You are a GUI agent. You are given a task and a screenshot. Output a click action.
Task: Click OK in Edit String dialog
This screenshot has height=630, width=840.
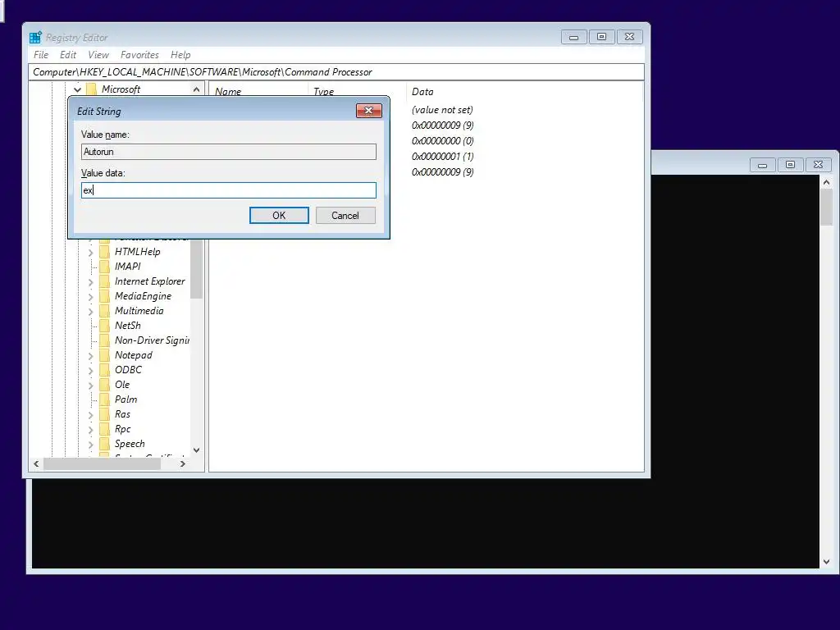(279, 216)
